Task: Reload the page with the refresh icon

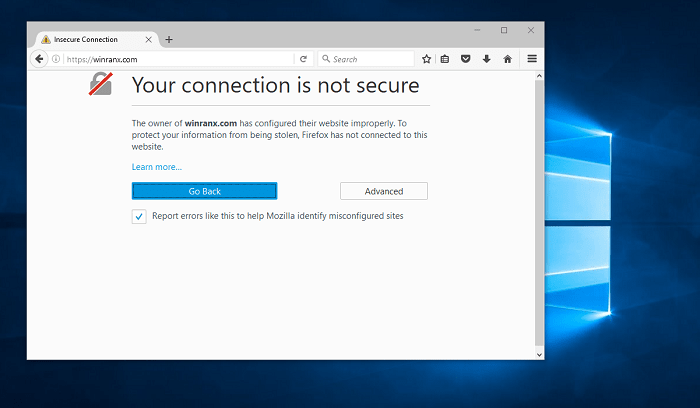Action: (304, 59)
